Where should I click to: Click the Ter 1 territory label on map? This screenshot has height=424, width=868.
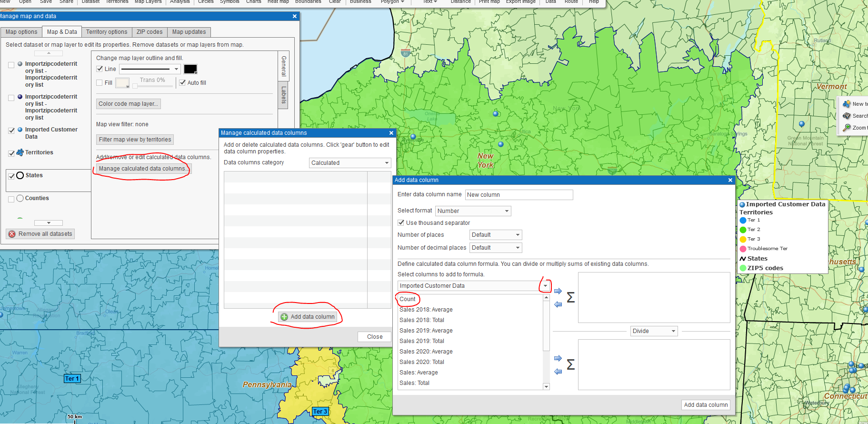pos(72,379)
